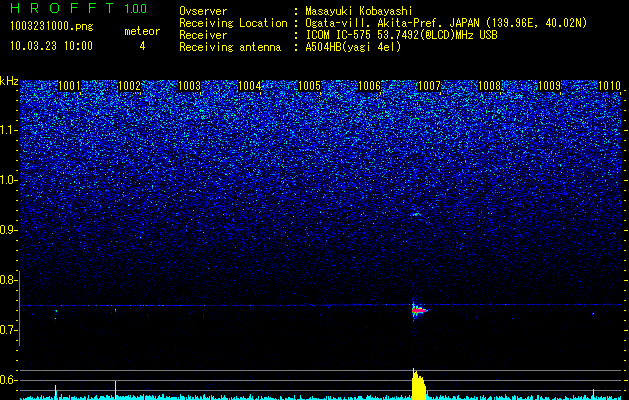Image resolution: width=629 pixels, height=400 pixels.
Task: Click the small yellow spike near 1010
Action: point(593,392)
